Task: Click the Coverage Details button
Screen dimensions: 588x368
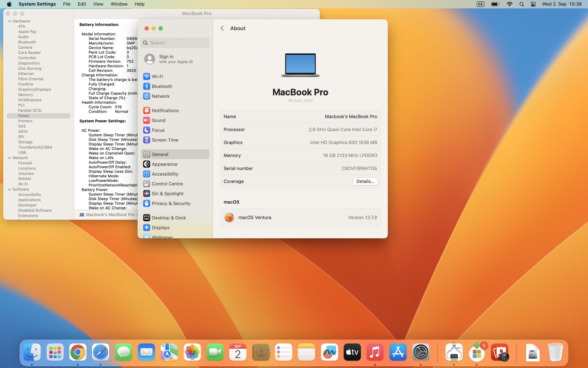Action: point(365,181)
